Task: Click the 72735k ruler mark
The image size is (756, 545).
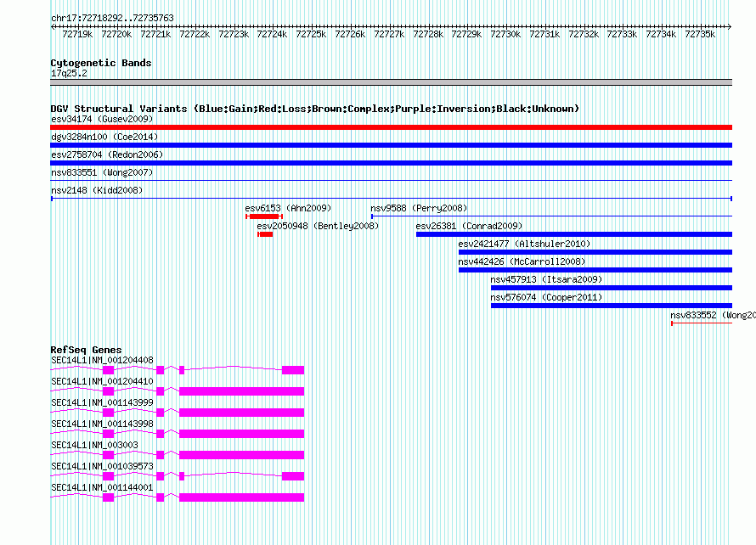Action: (x=700, y=34)
